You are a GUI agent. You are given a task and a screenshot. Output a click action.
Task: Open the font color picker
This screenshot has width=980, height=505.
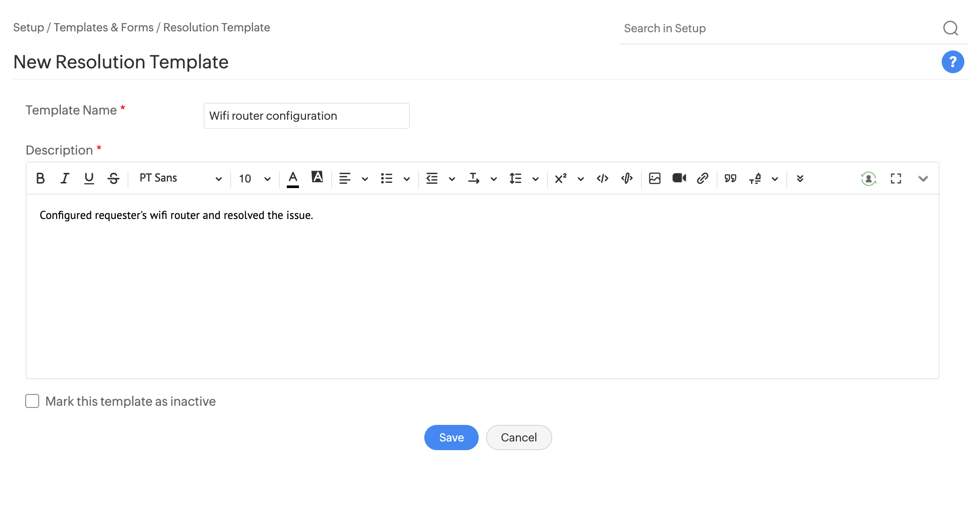(x=293, y=178)
